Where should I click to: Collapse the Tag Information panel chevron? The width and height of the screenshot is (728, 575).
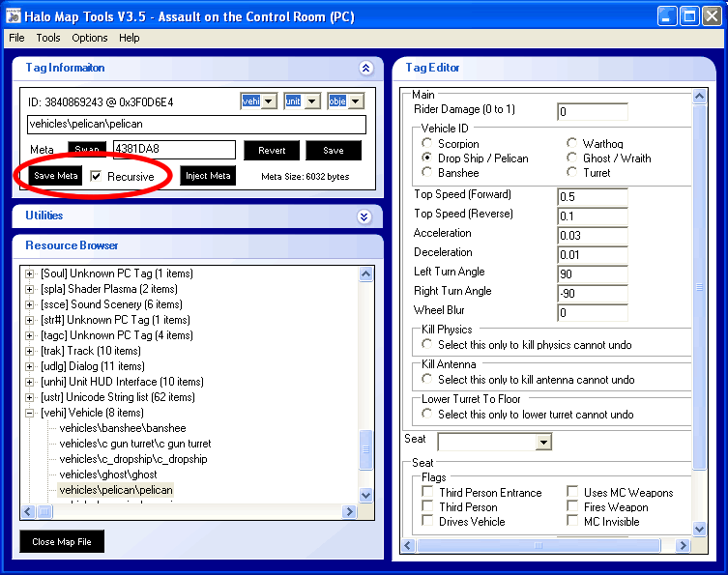pos(364,69)
